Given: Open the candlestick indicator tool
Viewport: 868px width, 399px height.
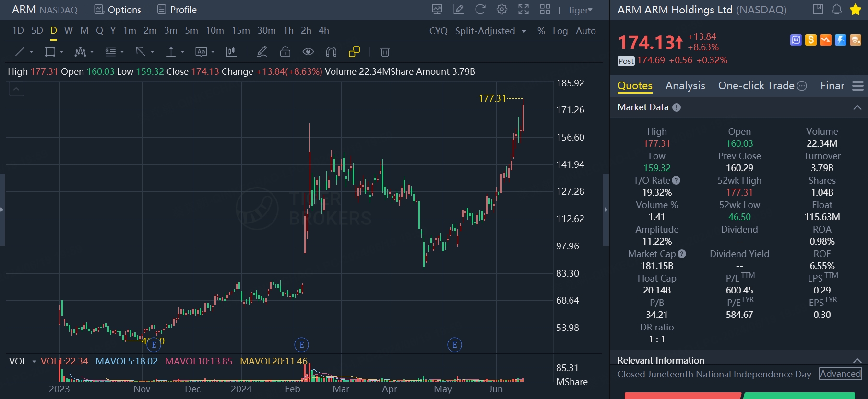Looking at the screenshot, I should pos(231,52).
